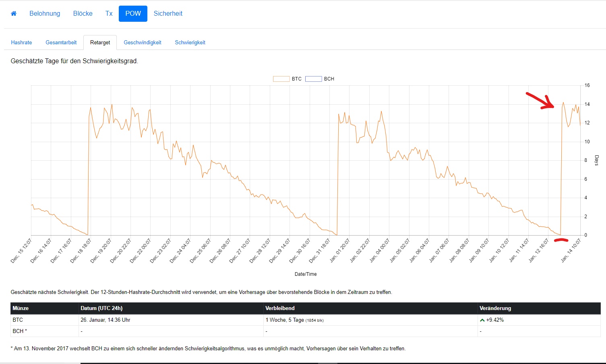
Task: Switch to the Geschwindigkeit tab
Action: [143, 42]
